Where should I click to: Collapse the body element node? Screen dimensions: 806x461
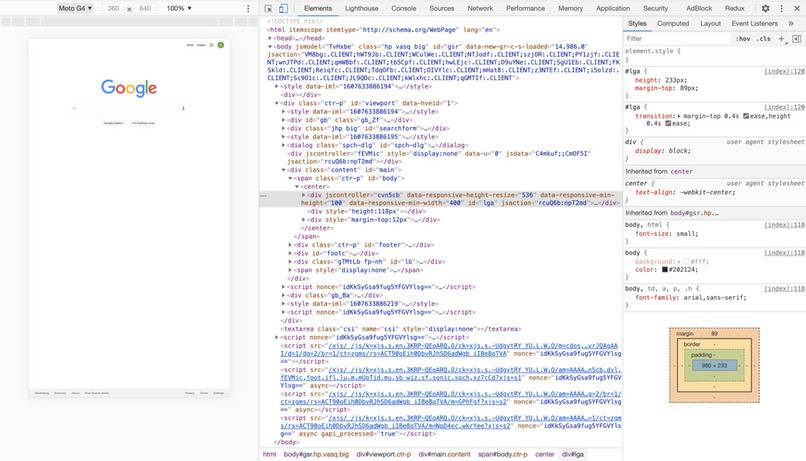click(270, 46)
